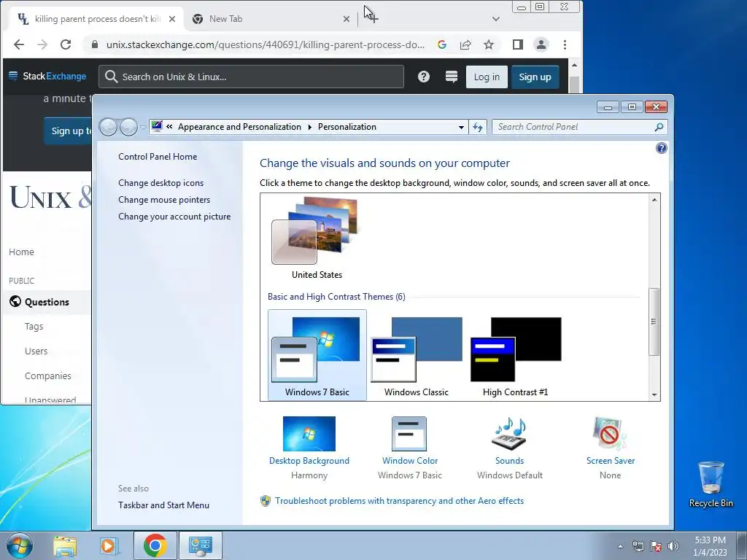Image resolution: width=747 pixels, height=560 pixels.
Task: Click the theme list scroll down arrow
Action: click(654, 394)
